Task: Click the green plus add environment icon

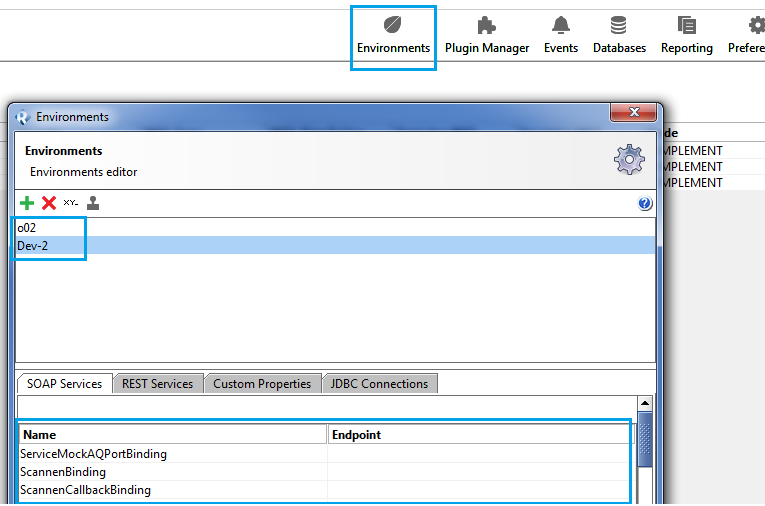Action: [27, 203]
